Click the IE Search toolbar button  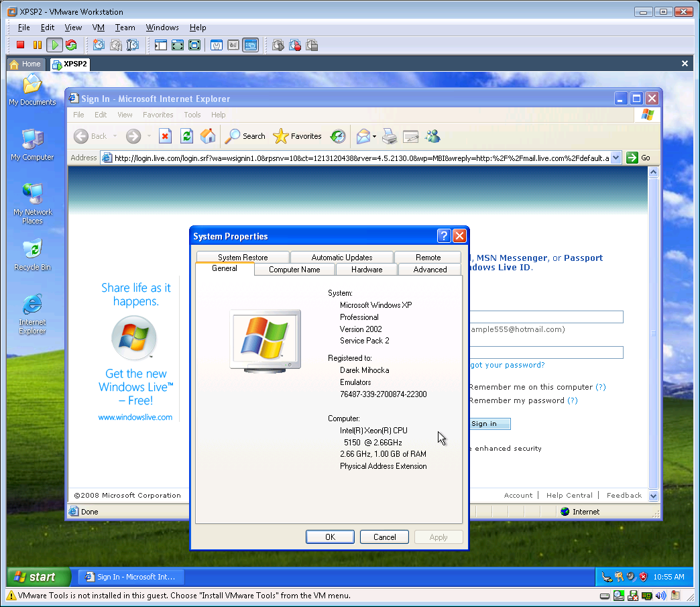pyautogui.click(x=245, y=136)
